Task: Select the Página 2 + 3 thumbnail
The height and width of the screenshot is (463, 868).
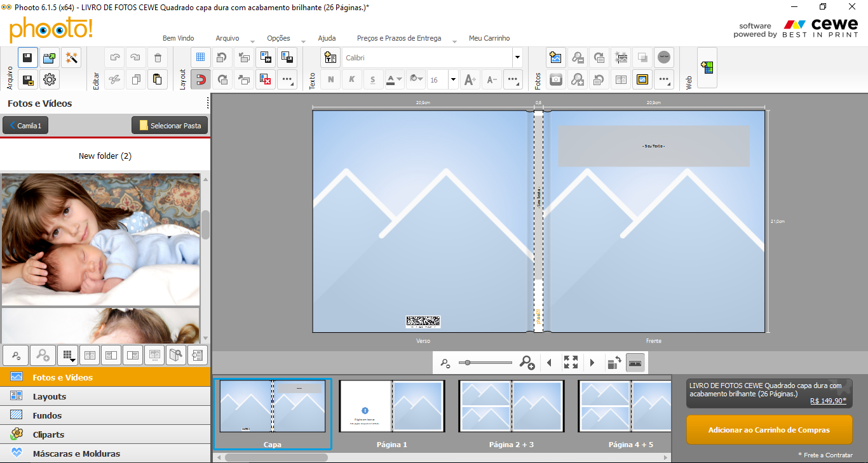Action: [511, 406]
